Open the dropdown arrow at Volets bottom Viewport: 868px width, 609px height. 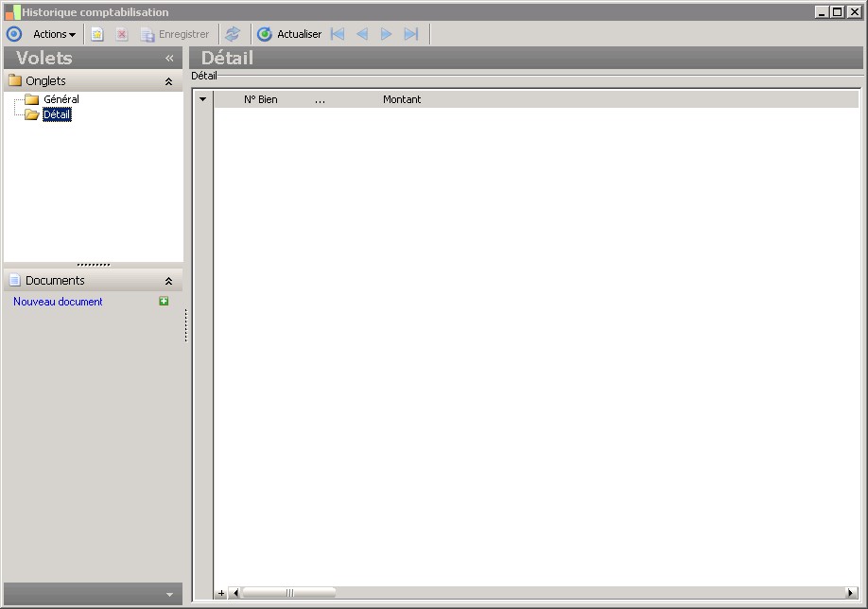tap(169, 595)
